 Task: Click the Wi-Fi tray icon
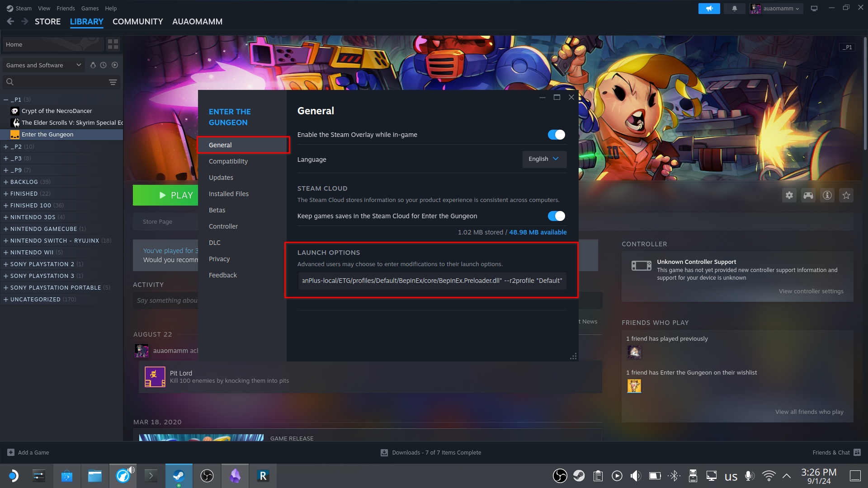tap(769, 476)
